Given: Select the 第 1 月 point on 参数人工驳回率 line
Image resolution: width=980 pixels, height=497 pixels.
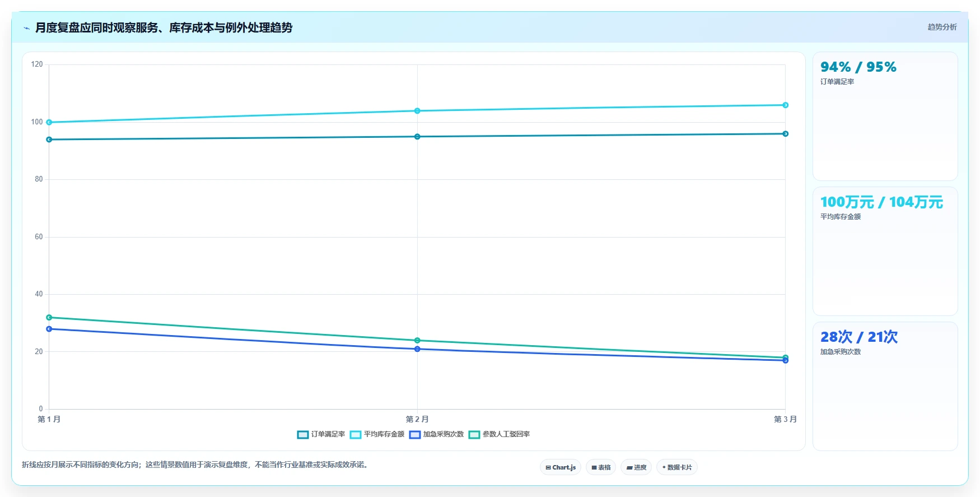Looking at the screenshot, I should point(49,318).
